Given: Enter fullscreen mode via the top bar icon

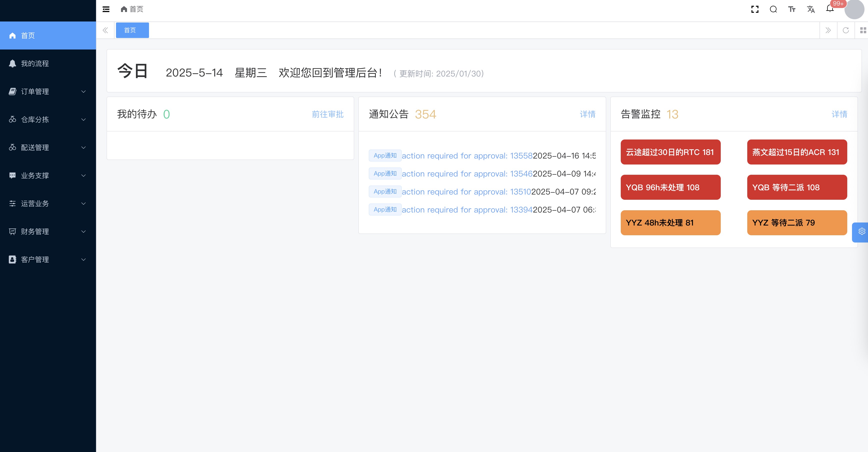Looking at the screenshot, I should click(x=755, y=9).
